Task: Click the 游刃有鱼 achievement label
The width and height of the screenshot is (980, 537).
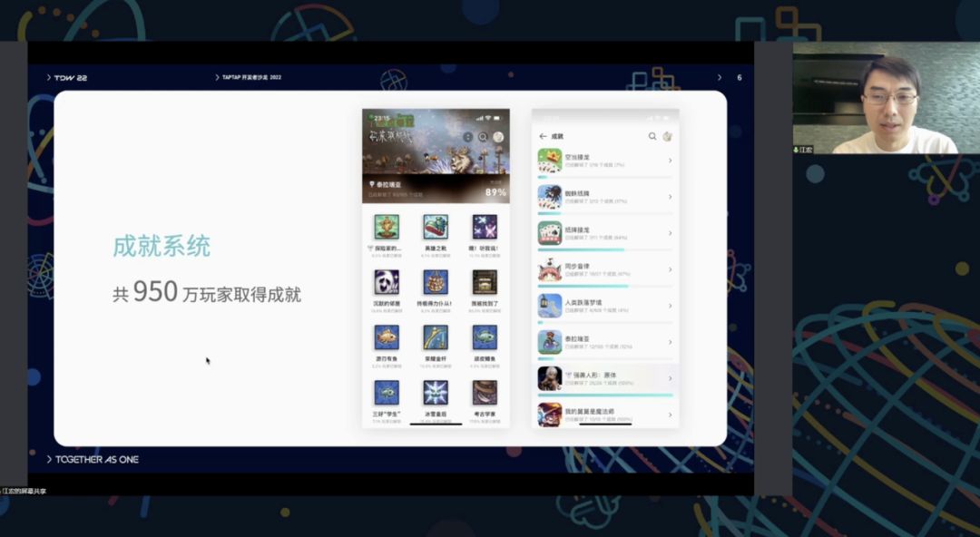Action: 387,359
